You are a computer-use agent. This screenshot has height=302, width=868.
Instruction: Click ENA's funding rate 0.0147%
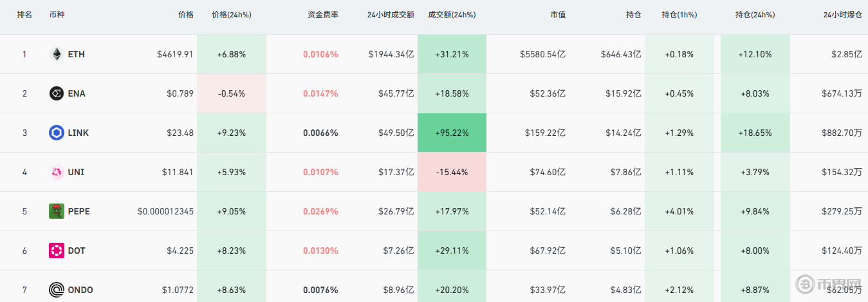pos(320,94)
